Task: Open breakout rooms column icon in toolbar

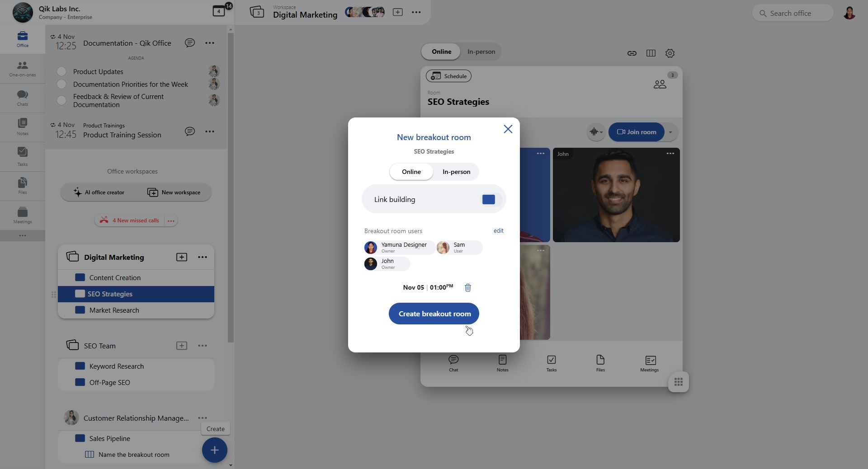Action: tap(651, 53)
